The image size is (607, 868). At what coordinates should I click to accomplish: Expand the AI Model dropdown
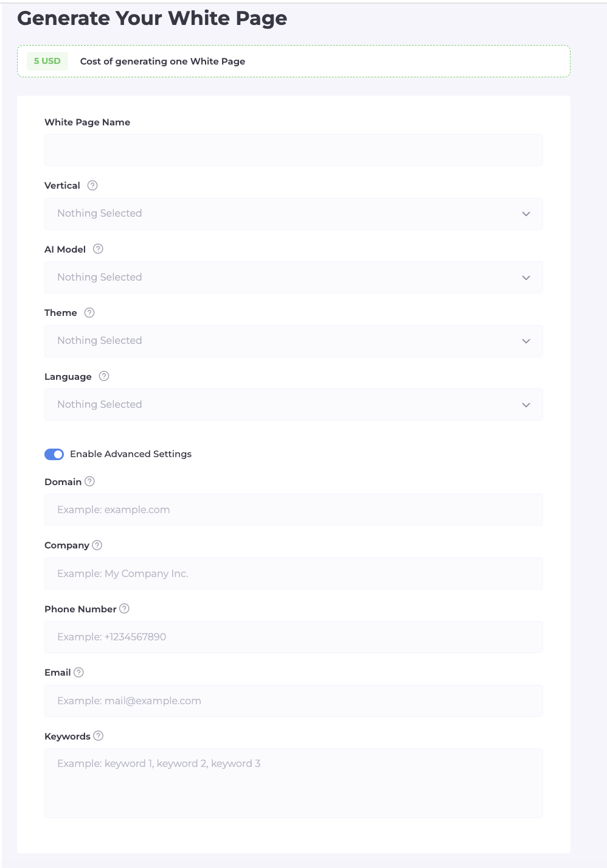[x=293, y=278]
